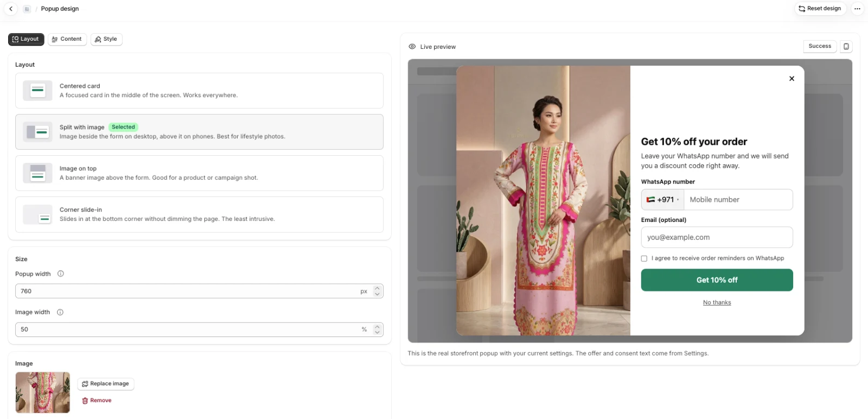
Task: Click the Get 10% off button
Action: [717, 280]
